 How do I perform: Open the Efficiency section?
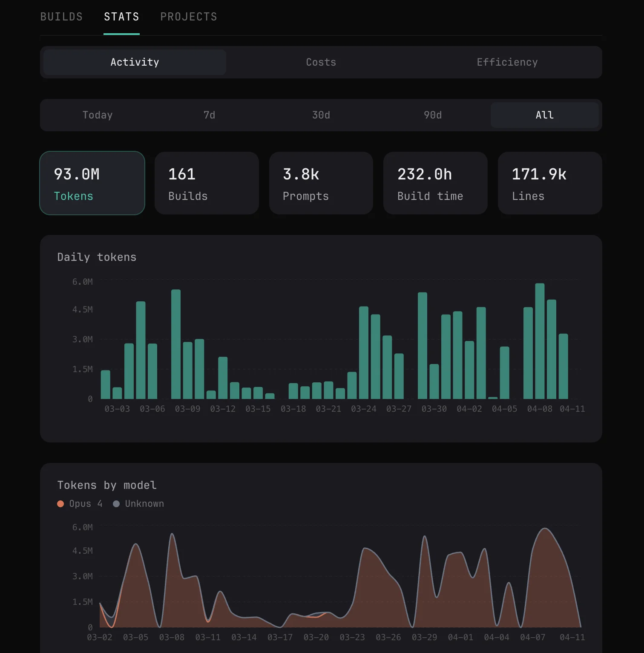click(507, 62)
